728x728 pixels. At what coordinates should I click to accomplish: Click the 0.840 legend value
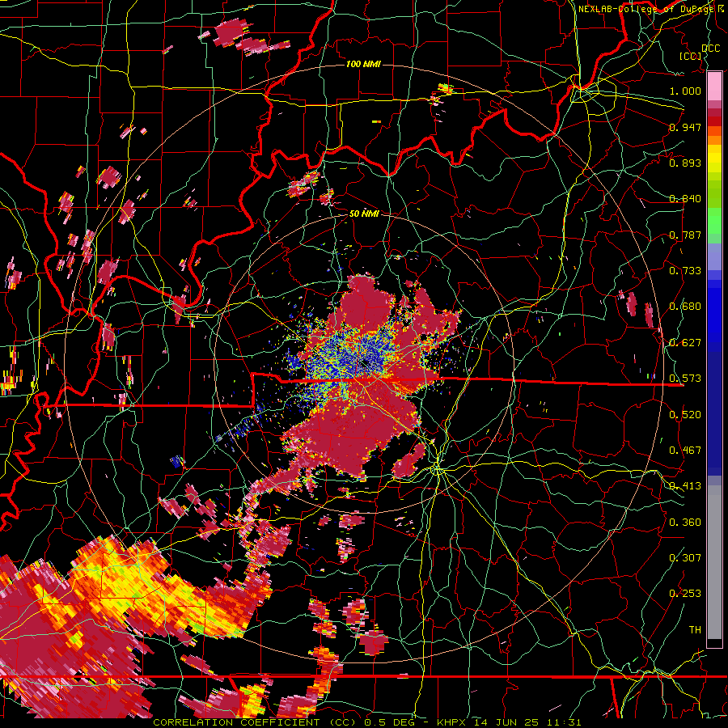[685, 199]
